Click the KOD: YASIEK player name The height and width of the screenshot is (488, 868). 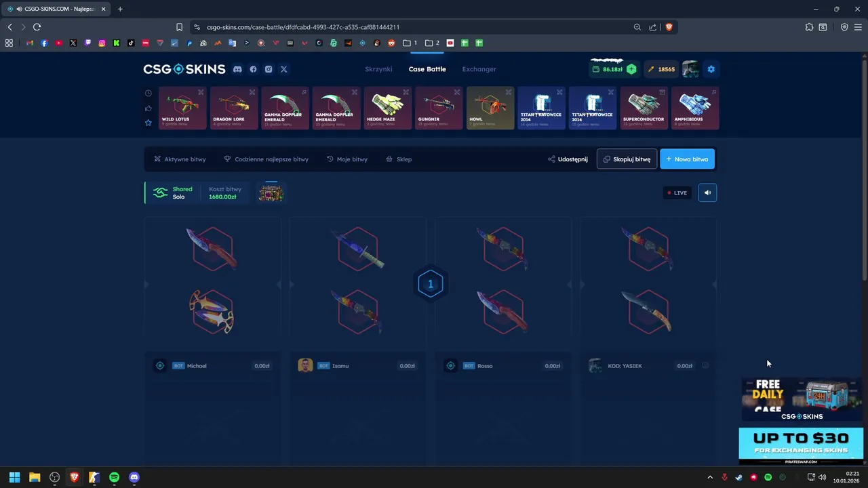(625, 366)
